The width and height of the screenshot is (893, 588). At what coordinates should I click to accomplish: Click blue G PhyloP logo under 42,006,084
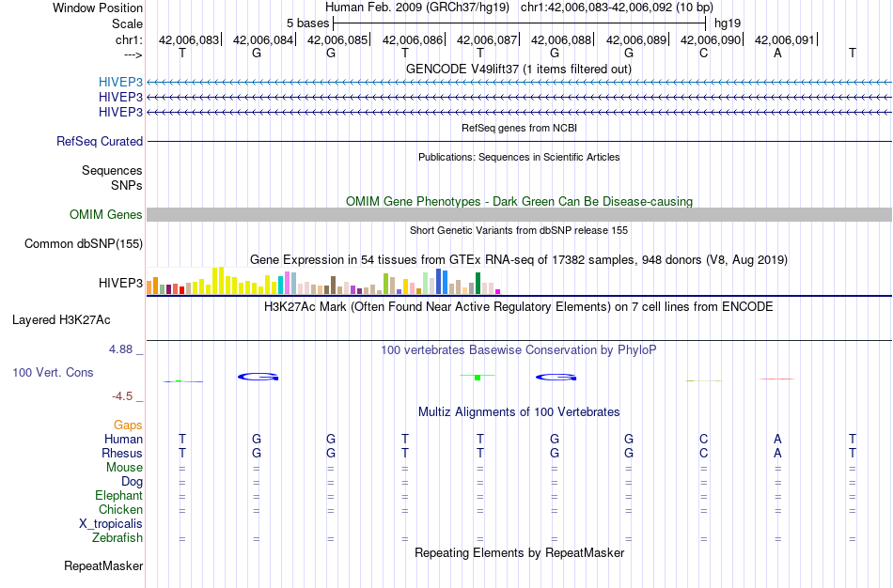(x=258, y=377)
